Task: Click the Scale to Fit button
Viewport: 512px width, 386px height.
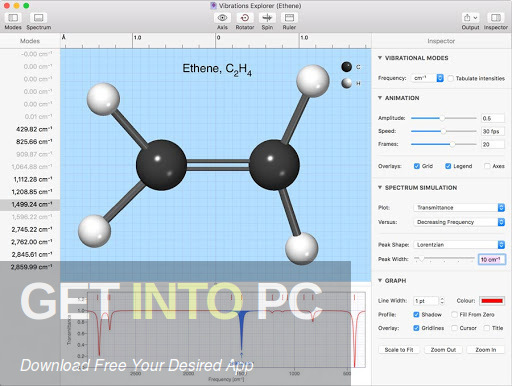Action: click(399, 350)
